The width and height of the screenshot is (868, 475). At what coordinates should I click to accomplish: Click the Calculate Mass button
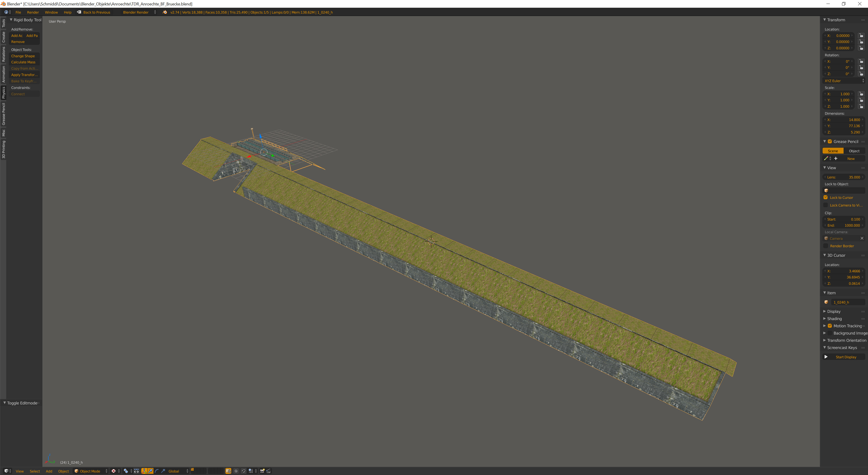[23, 62]
